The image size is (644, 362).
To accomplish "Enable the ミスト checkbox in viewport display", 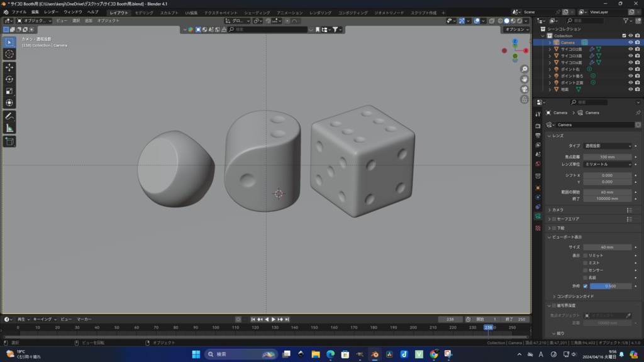I will (585, 263).
